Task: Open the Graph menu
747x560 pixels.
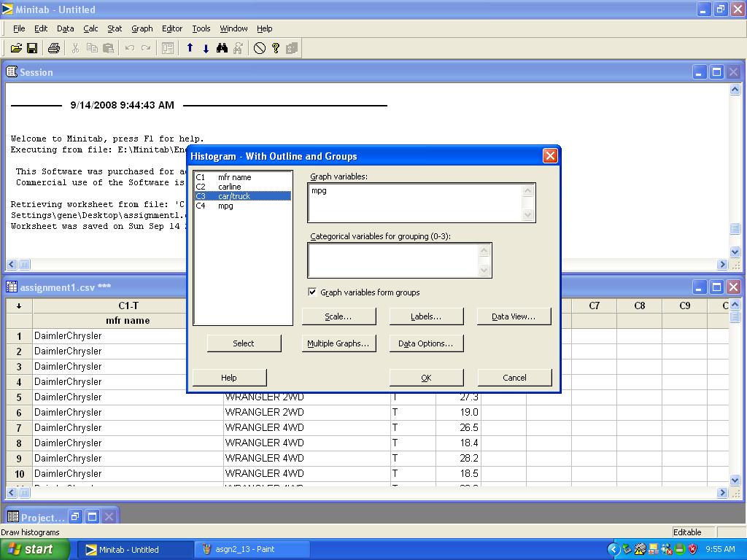Action: [142, 28]
